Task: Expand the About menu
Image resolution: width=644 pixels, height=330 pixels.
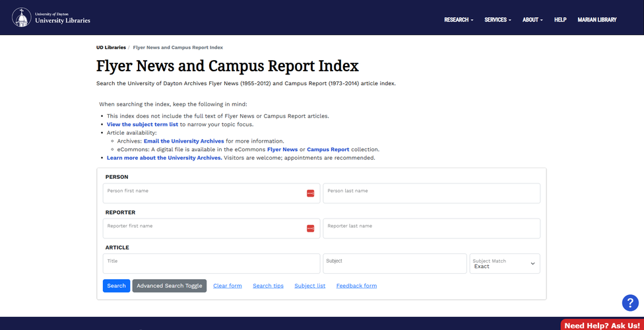Action: [532, 20]
